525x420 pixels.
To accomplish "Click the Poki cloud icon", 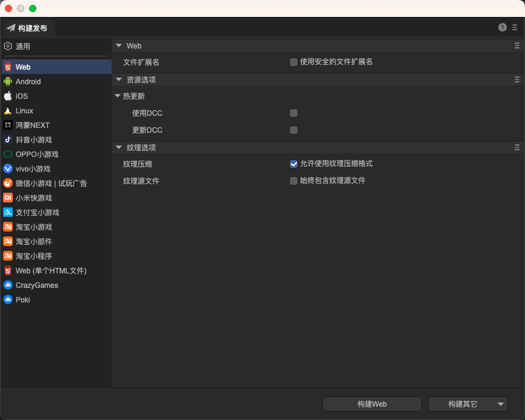I will click(x=8, y=299).
